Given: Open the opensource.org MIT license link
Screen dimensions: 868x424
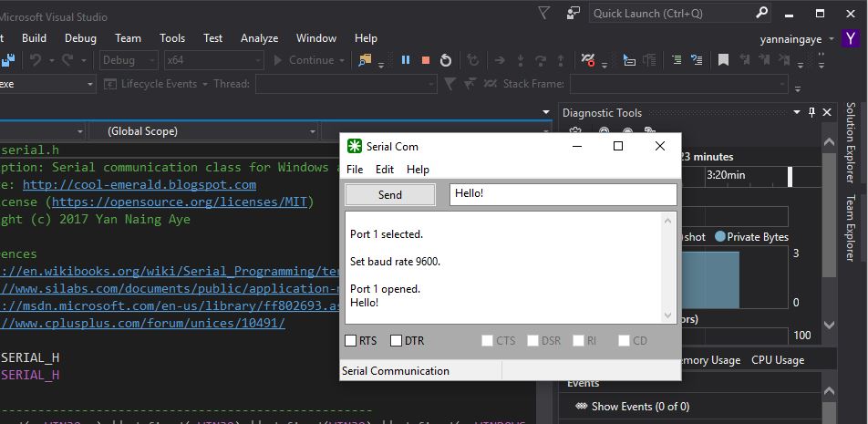Looking at the screenshot, I should (x=180, y=202).
